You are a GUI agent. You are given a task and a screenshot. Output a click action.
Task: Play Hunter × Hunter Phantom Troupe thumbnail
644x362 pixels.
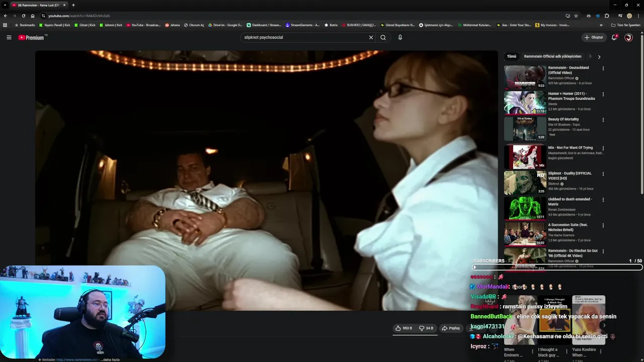[x=525, y=103]
